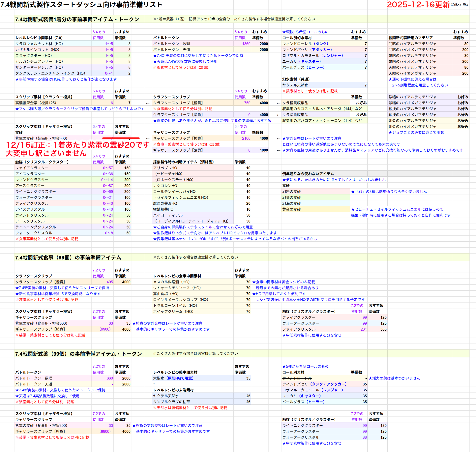Select the 7.4戦闘新式薬（99個） section header
Image resolution: width=476 pixels, height=452 pixels.
click(x=78, y=354)
